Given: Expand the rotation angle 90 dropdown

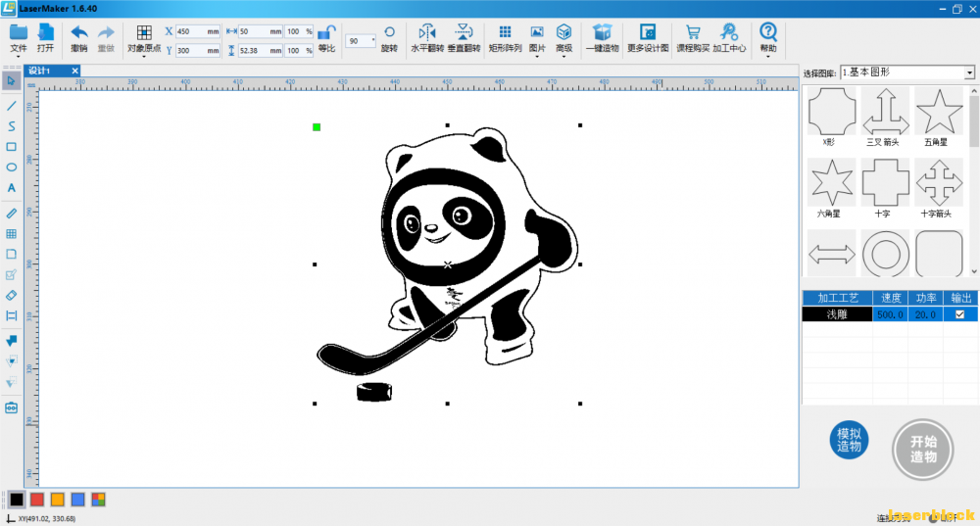Looking at the screenshot, I should tap(373, 40).
